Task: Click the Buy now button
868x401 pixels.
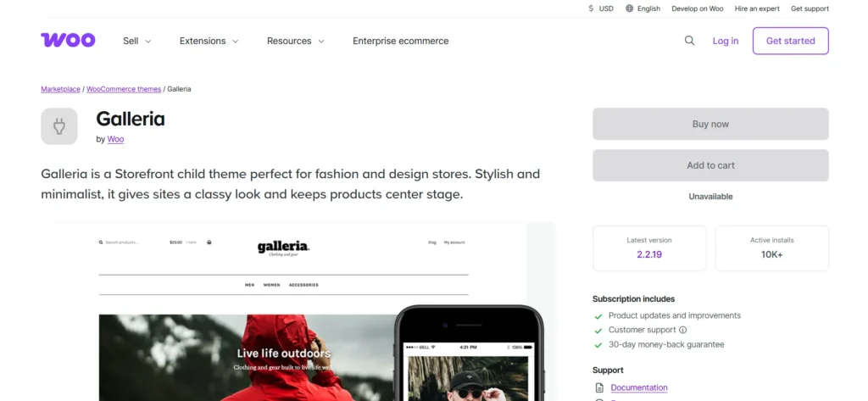Action: point(711,124)
